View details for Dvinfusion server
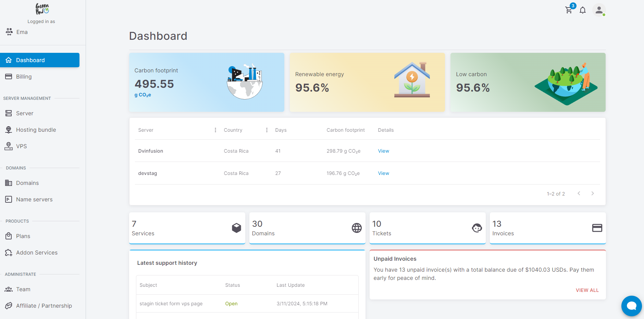Image resolution: width=644 pixels, height=319 pixels. [383, 151]
